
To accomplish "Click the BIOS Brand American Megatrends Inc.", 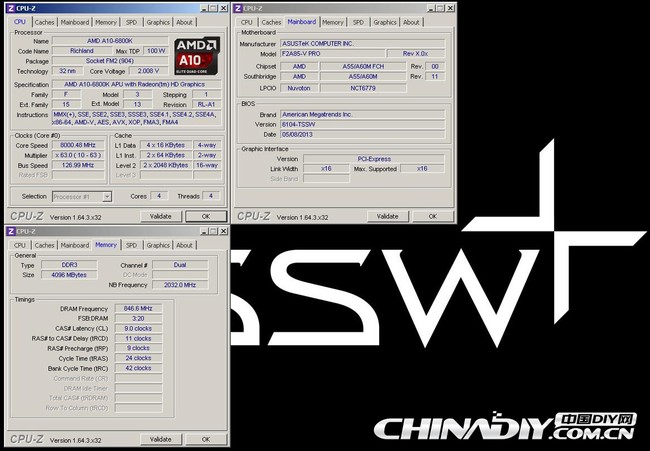I will (x=362, y=114).
